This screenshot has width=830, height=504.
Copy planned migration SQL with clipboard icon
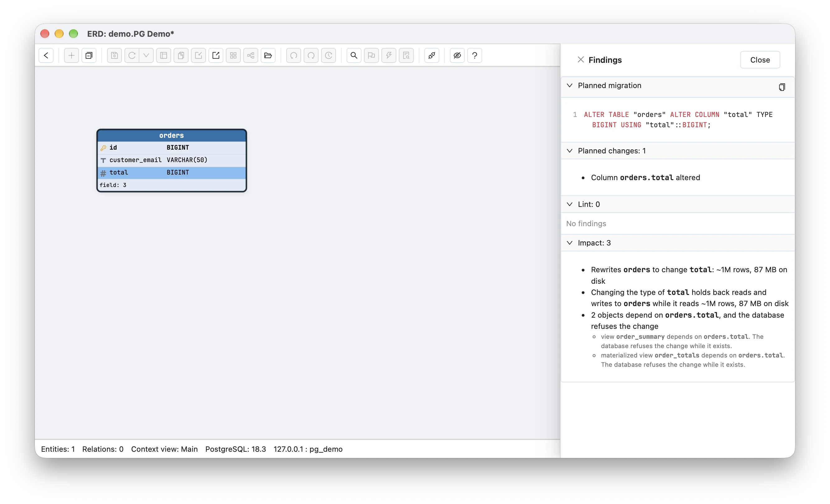[782, 87]
